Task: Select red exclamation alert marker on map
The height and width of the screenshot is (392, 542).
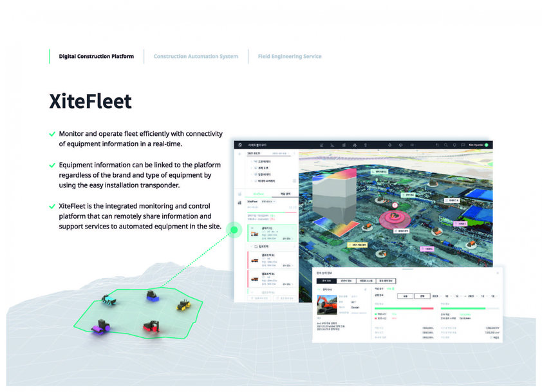Action: coord(395,205)
